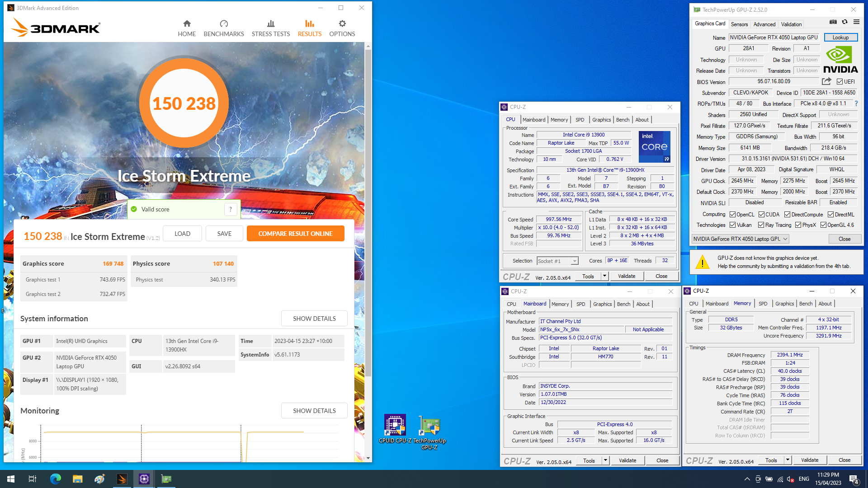Image resolution: width=868 pixels, height=488 pixels.
Task: Toggle the UEFI checkbox in GPU-Z
Action: [x=840, y=82]
